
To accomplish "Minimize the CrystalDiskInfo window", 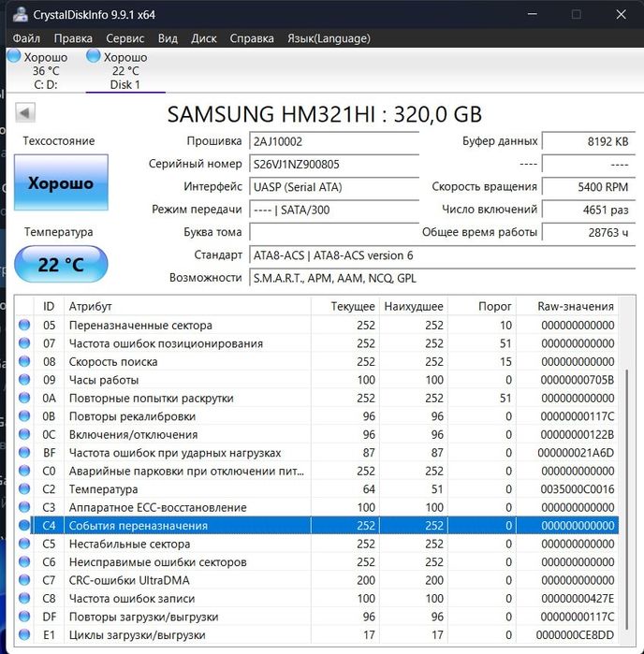I will 533,14.
